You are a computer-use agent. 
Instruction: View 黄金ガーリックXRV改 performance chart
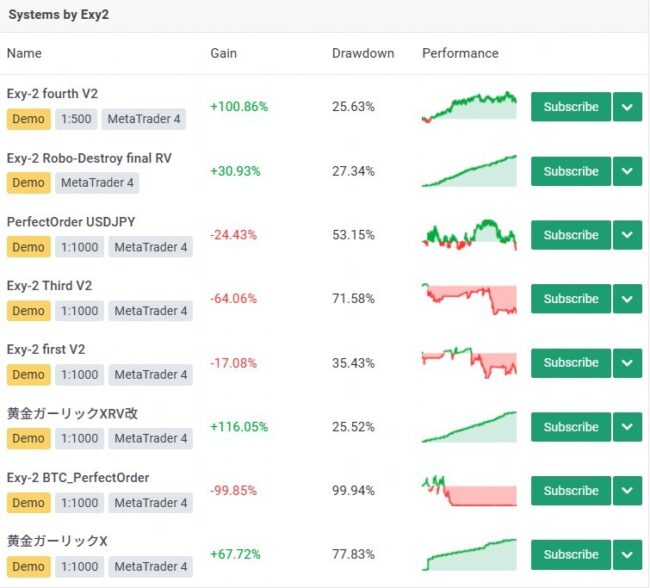[469, 427]
